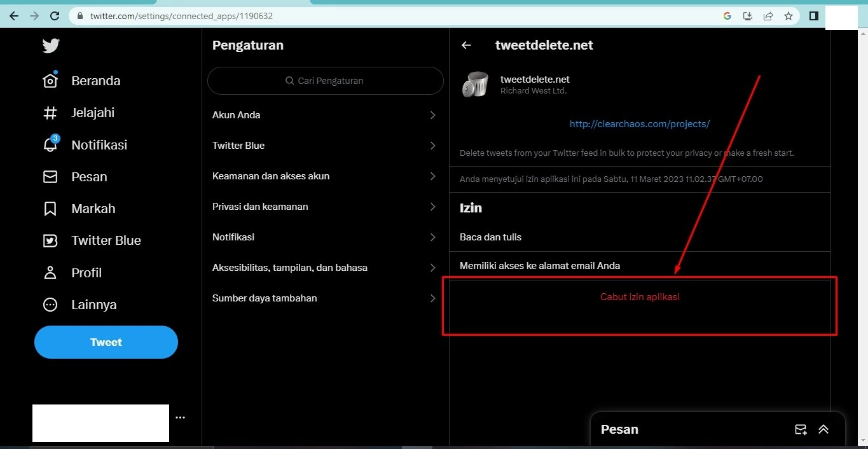Reload the page with browser refresh icon

[55, 16]
